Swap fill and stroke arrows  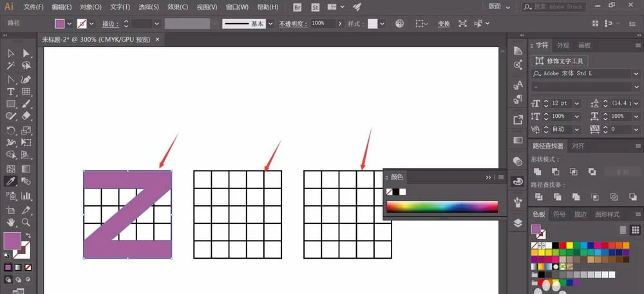(28, 235)
